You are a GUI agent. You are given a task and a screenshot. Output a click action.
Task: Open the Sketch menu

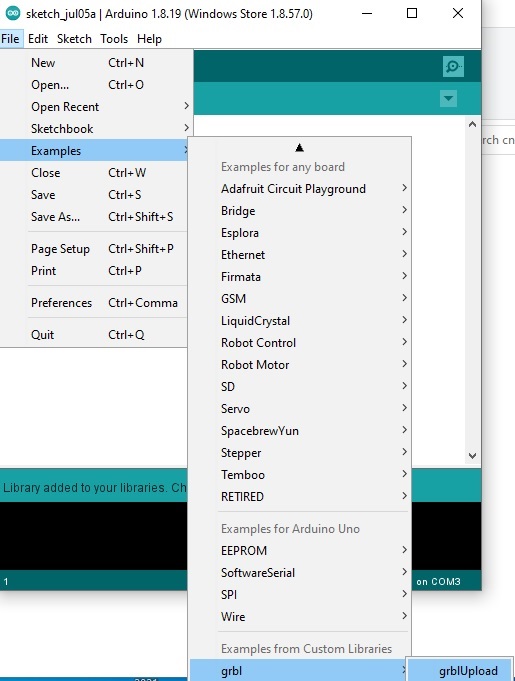point(74,39)
